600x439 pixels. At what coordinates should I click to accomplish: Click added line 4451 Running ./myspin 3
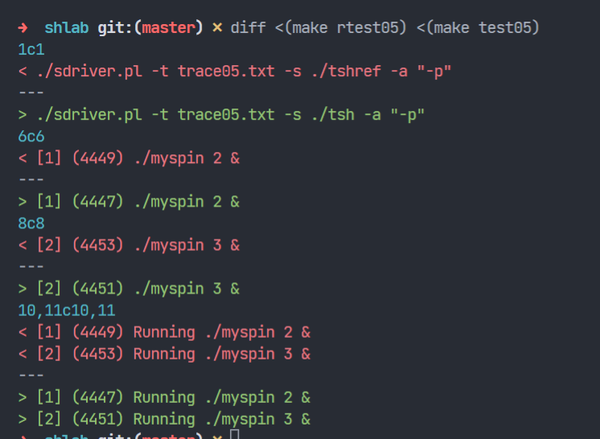(x=165, y=419)
